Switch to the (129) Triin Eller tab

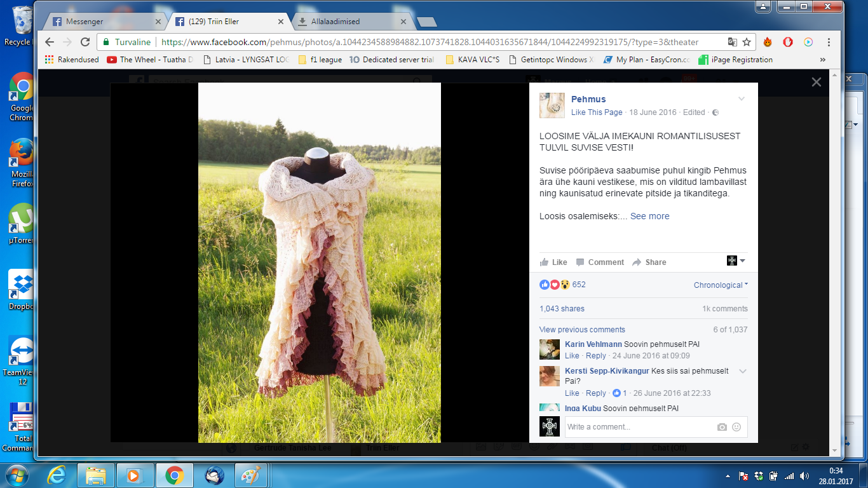click(x=229, y=22)
